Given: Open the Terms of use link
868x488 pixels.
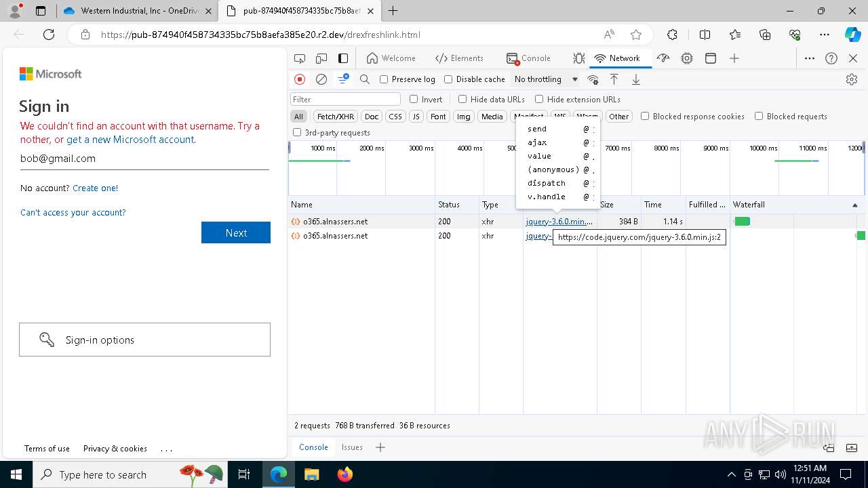Looking at the screenshot, I should (x=47, y=449).
